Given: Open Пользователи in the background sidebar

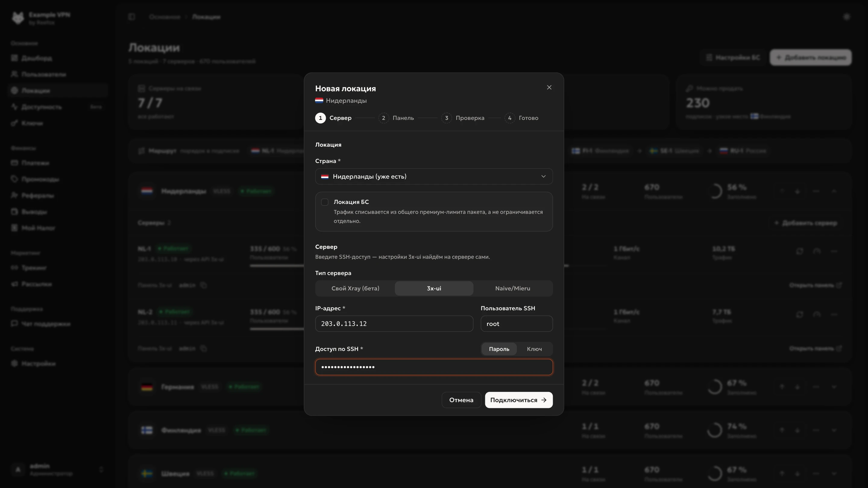Looking at the screenshot, I should coord(57,74).
